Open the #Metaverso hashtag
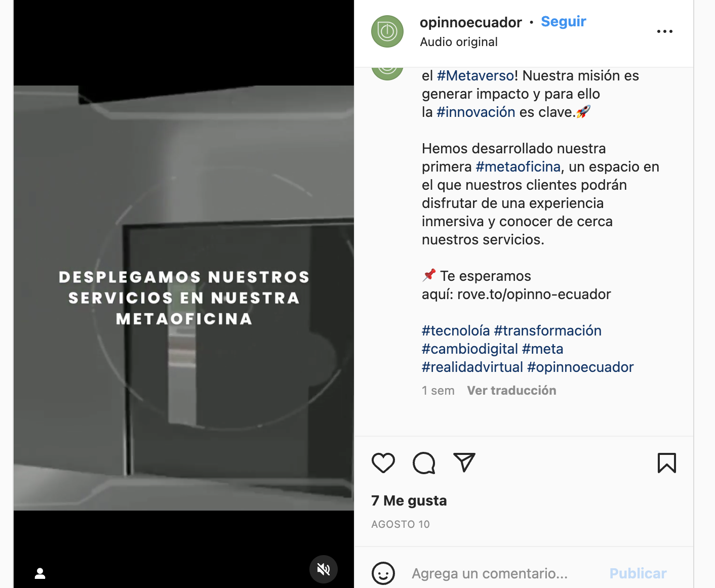Image resolution: width=715 pixels, height=588 pixels. tap(475, 76)
